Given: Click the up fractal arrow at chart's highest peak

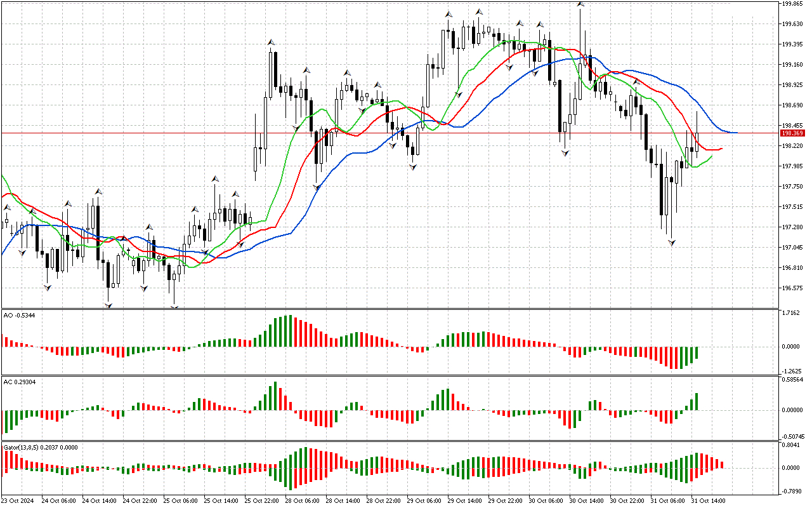Looking at the screenshot, I should click(580, 5).
